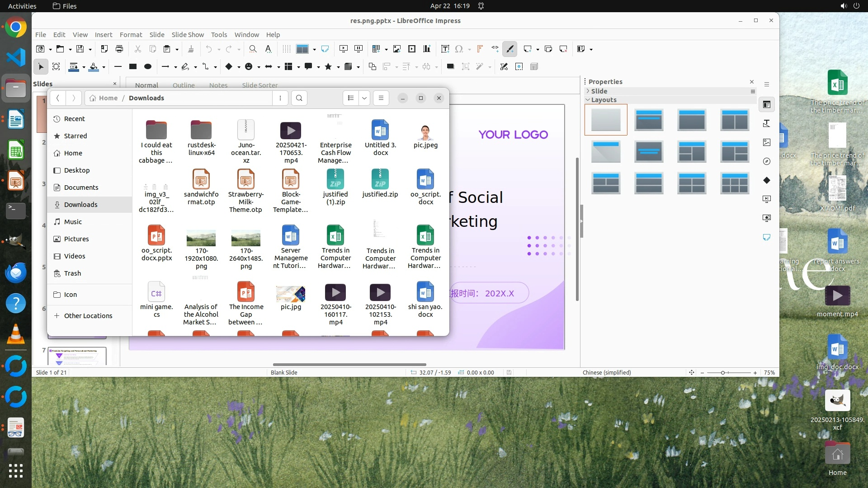Select the Ellipse drawing tool

148,66
